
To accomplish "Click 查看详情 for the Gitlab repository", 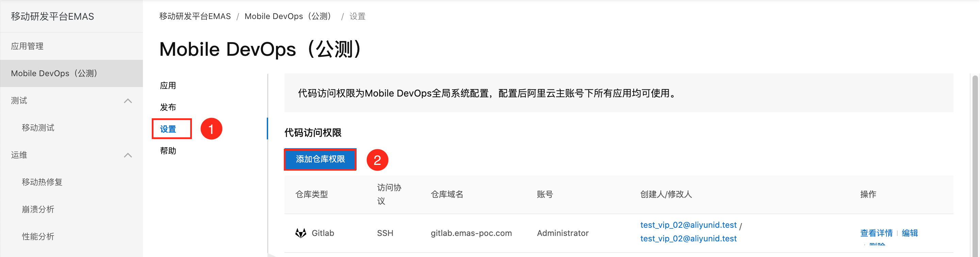I will 876,233.
